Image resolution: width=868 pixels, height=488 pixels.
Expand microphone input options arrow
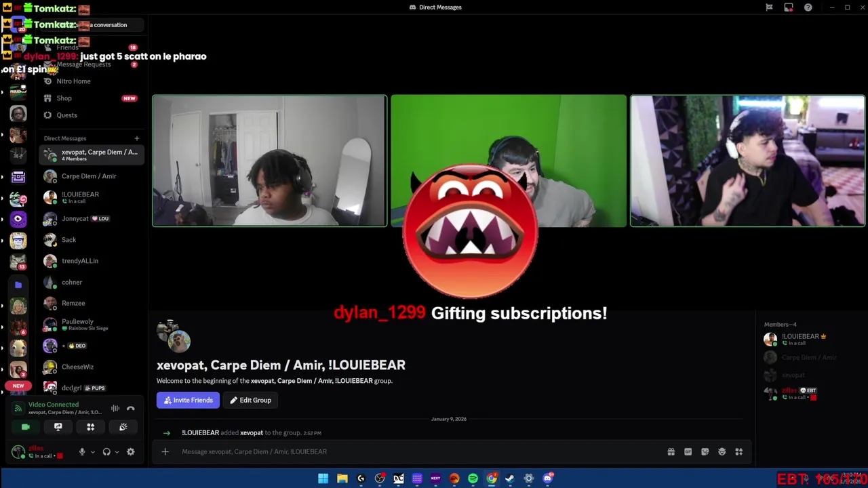pyautogui.click(x=92, y=452)
